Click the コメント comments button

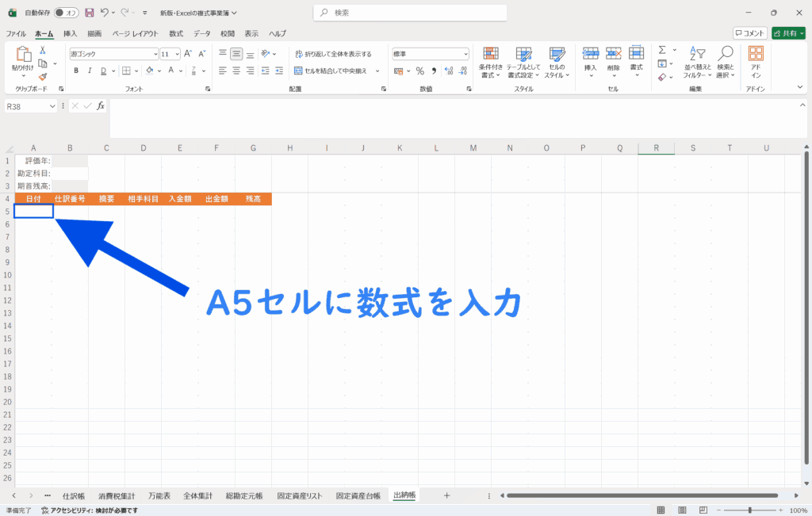749,33
